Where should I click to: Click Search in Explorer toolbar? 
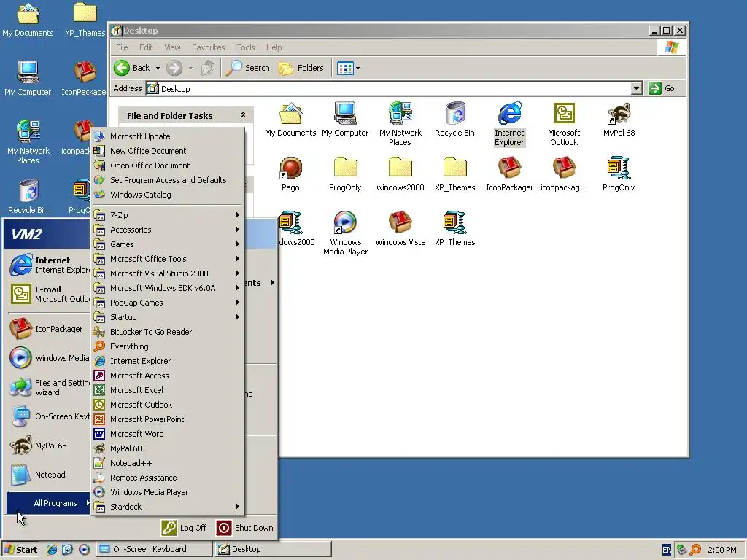click(x=248, y=68)
